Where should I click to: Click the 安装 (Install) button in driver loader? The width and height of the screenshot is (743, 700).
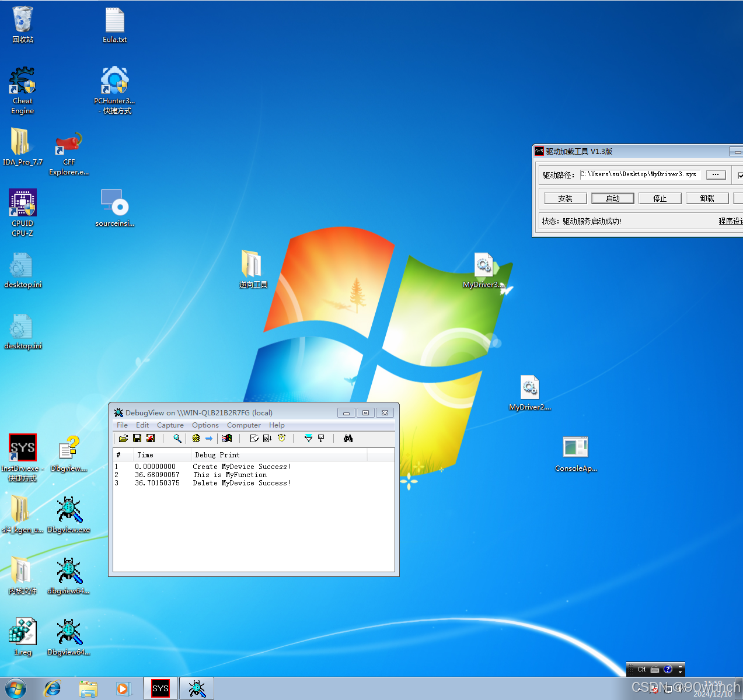(565, 198)
